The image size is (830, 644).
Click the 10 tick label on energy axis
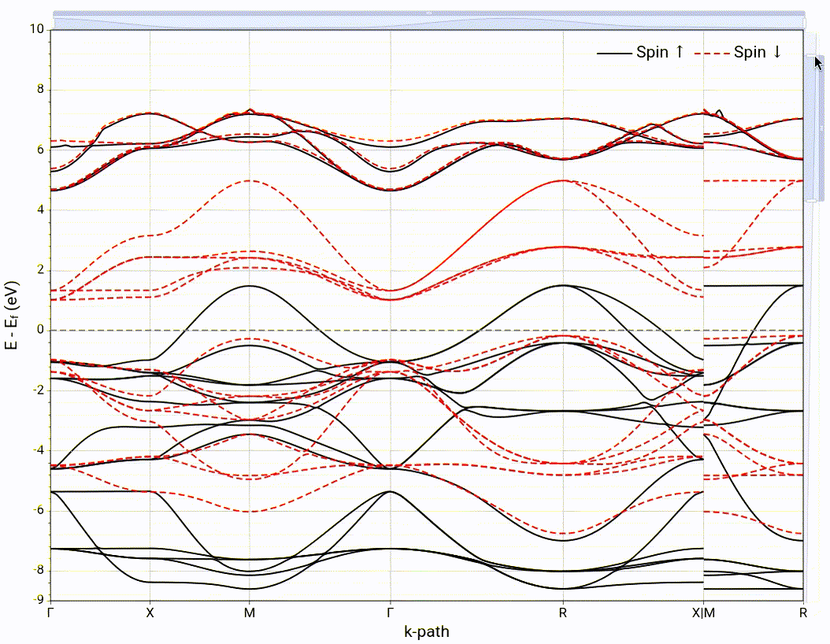coord(36,29)
